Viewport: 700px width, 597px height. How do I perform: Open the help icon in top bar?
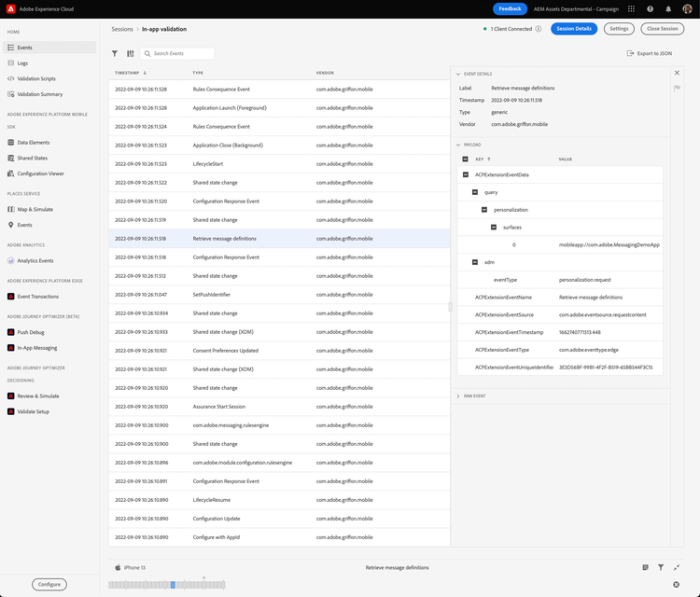650,9
